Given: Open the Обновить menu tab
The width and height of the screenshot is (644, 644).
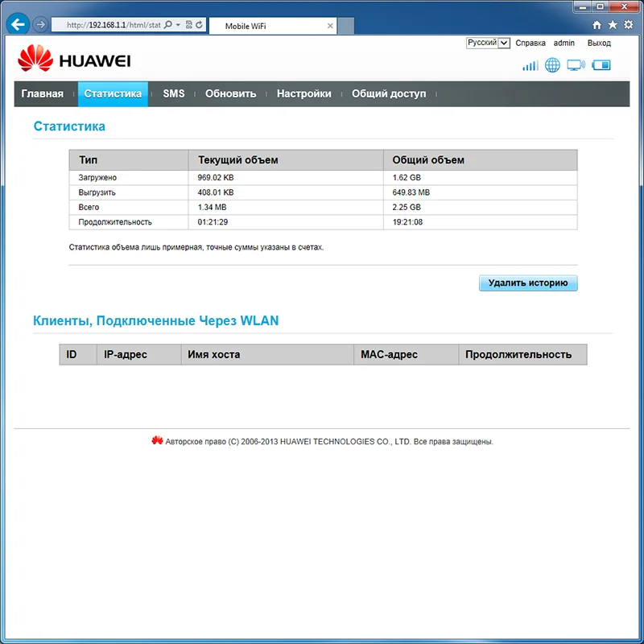Looking at the screenshot, I should click(230, 93).
